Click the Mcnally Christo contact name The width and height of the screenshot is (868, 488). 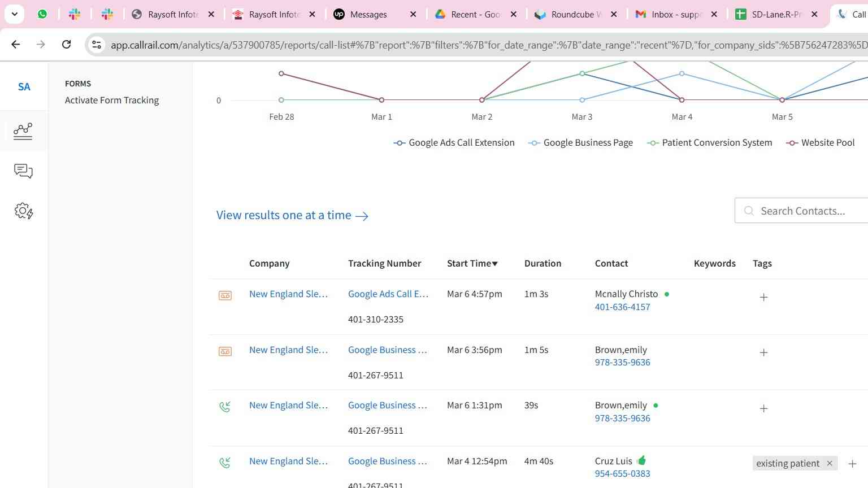(626, 294)
